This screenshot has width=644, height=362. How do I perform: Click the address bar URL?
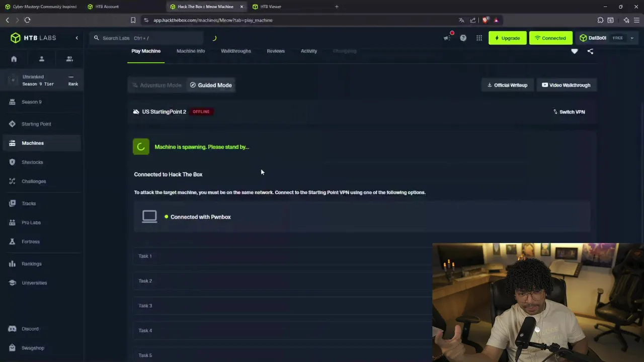(213, 20)
